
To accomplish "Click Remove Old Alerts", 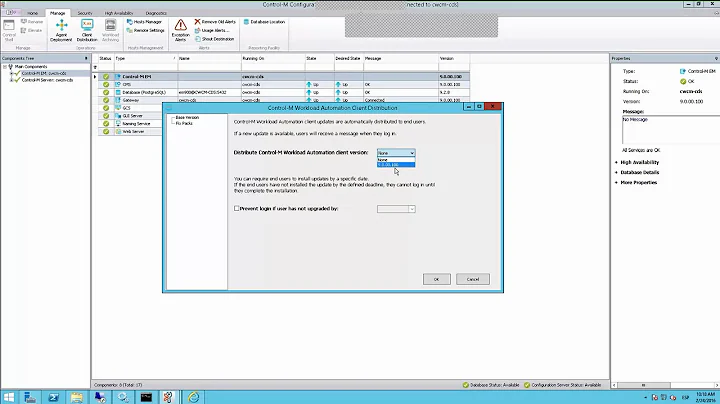I will point(215,22).
